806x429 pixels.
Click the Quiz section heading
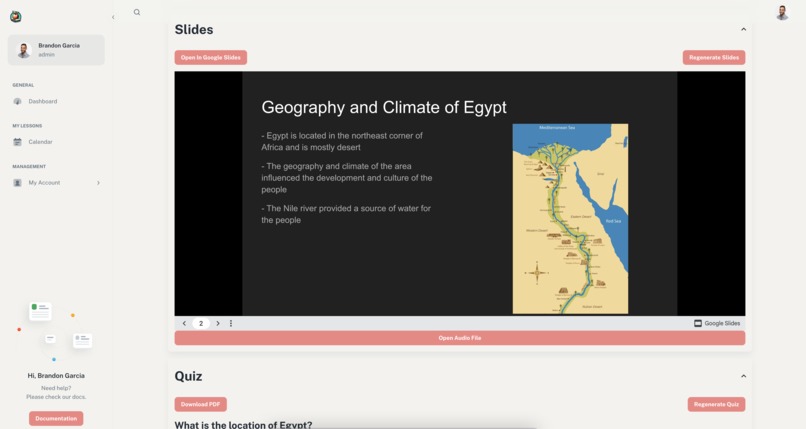pyautogui.click(x=188, y=377)
